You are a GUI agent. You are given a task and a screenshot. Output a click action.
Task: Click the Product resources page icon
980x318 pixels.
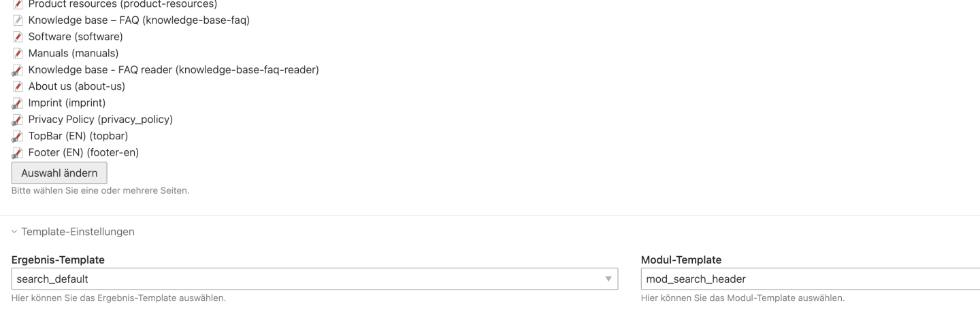click(18, 5)
